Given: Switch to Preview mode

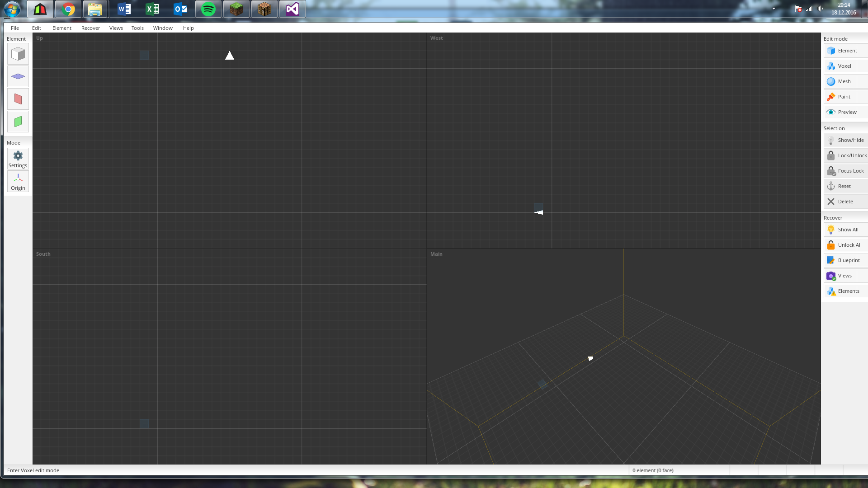Looking at the screenshot, I should pos(845,112).
